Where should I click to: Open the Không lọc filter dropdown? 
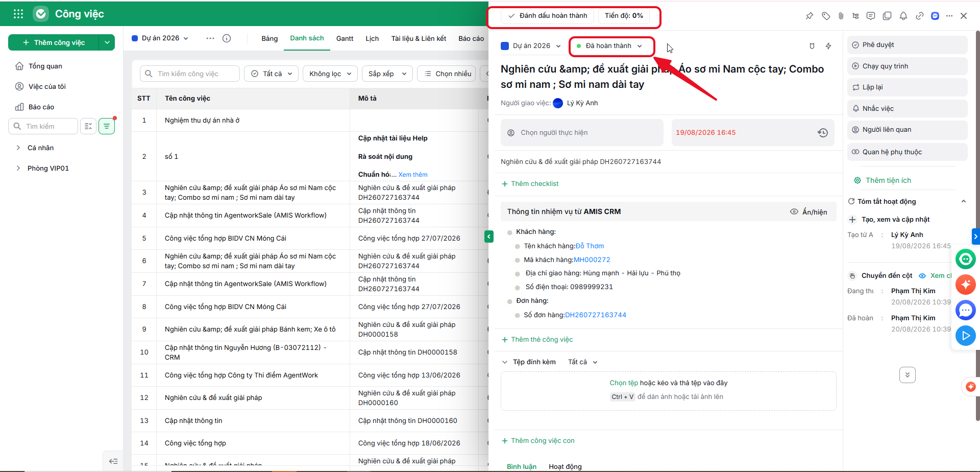pyautogui.click(x=330, y=74)
